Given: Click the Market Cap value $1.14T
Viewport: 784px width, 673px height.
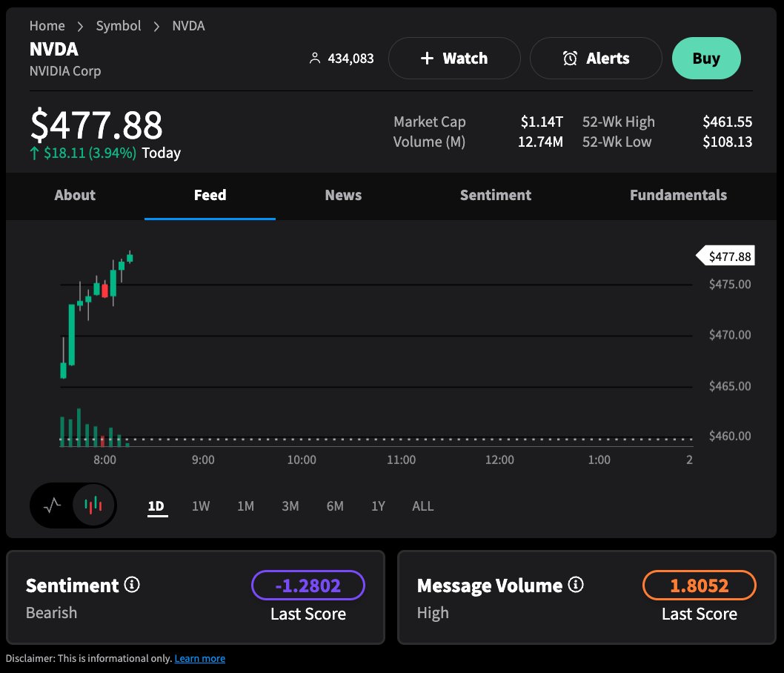Looking at the screenshot, I should point(542,122).
